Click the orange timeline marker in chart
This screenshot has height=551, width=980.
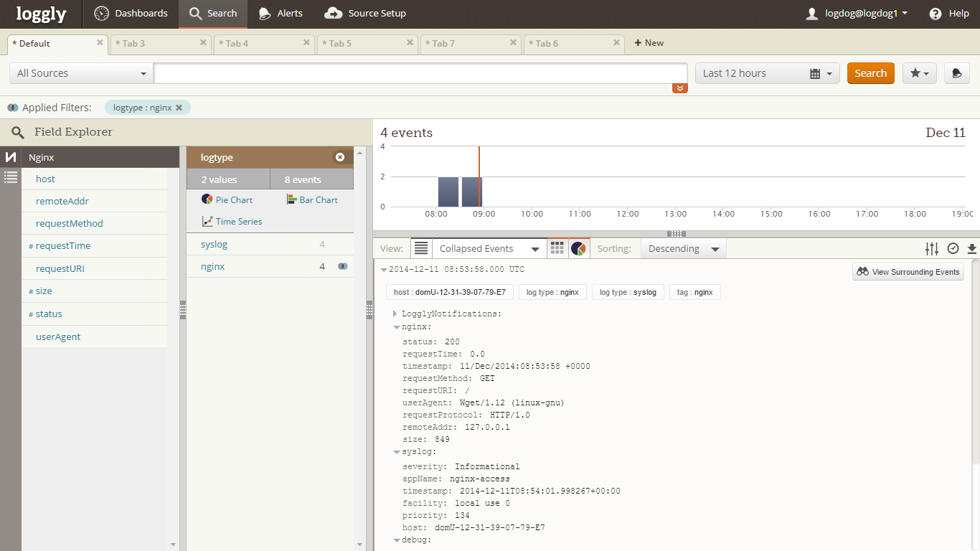(x=479, y=176)
